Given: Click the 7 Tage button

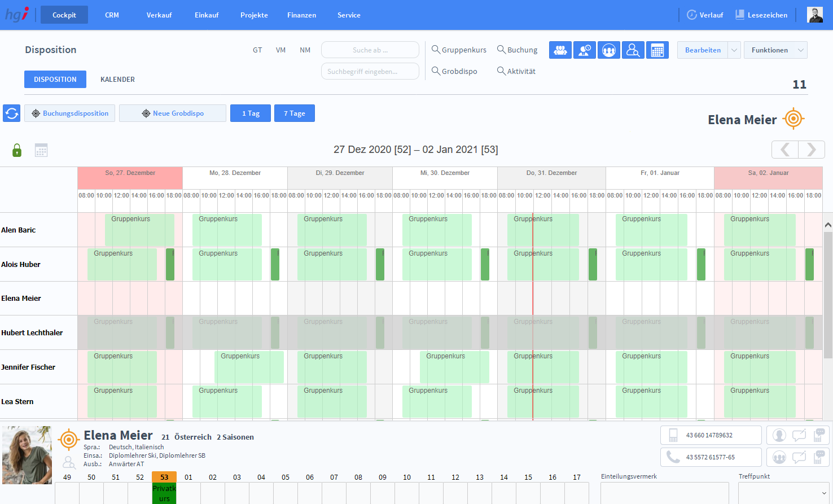Looking at the screenshot, I should pos(294,113).
